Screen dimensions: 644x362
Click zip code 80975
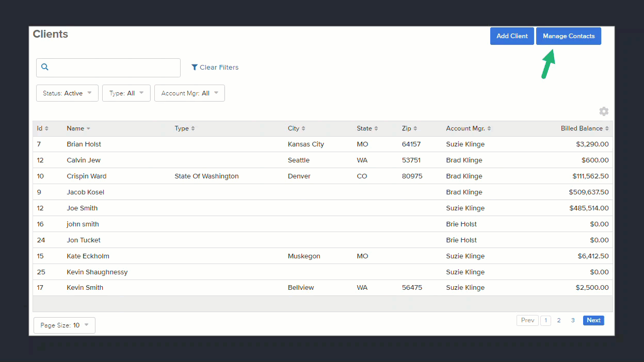point(412,176)
